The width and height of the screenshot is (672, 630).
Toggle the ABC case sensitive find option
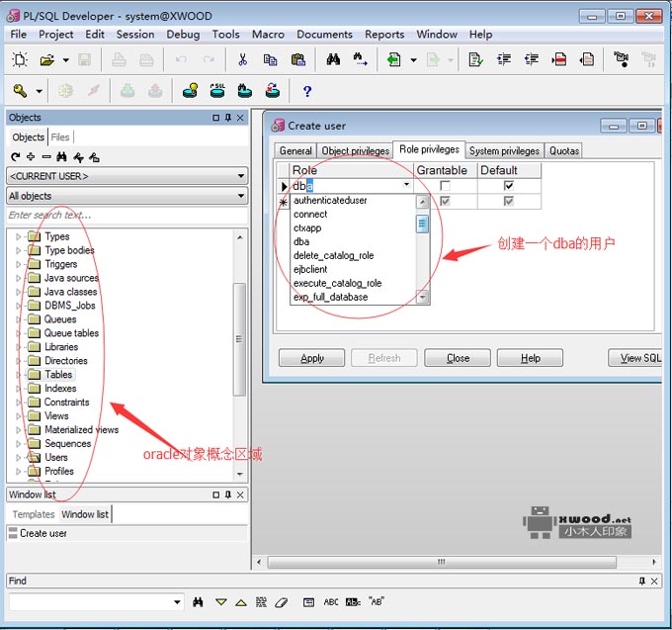click(331, 602)
